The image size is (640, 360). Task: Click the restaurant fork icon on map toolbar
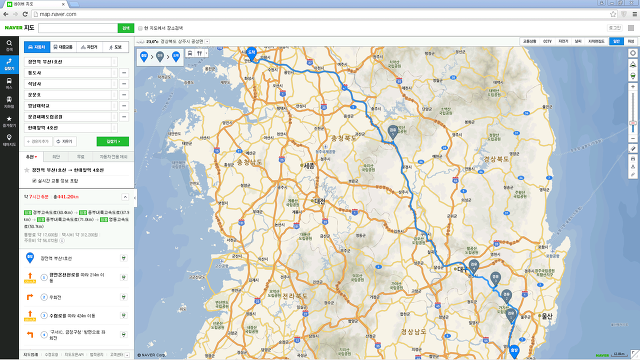coord(199,53)
